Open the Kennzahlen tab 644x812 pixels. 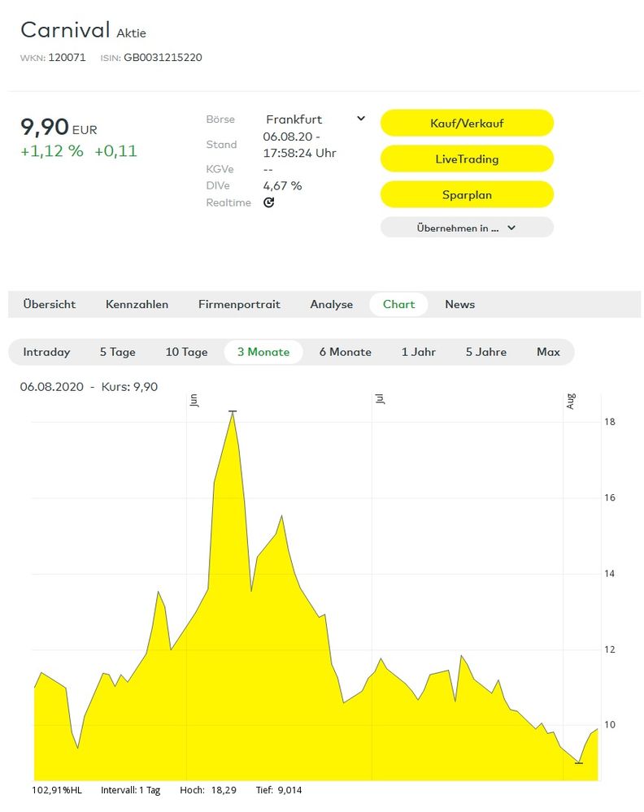click(137, 304)
